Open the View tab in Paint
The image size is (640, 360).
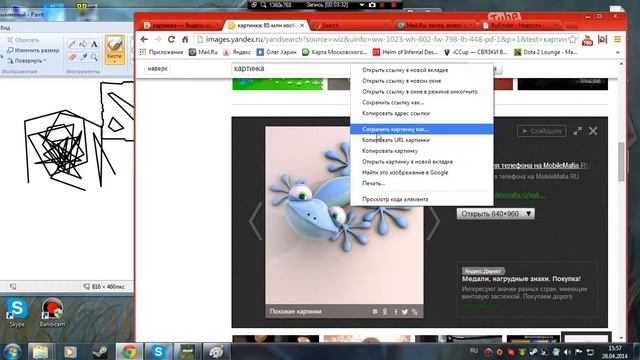5,28
